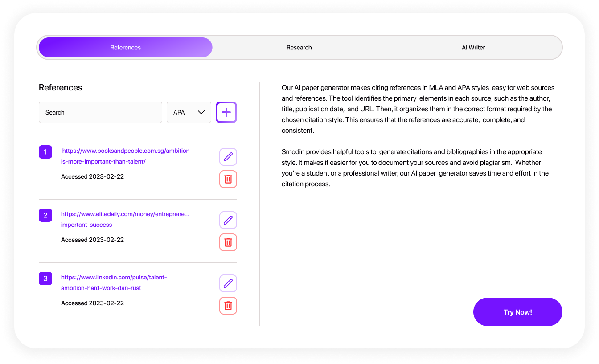Open the booksandpeople.com.sg reference link

point(127,156)
